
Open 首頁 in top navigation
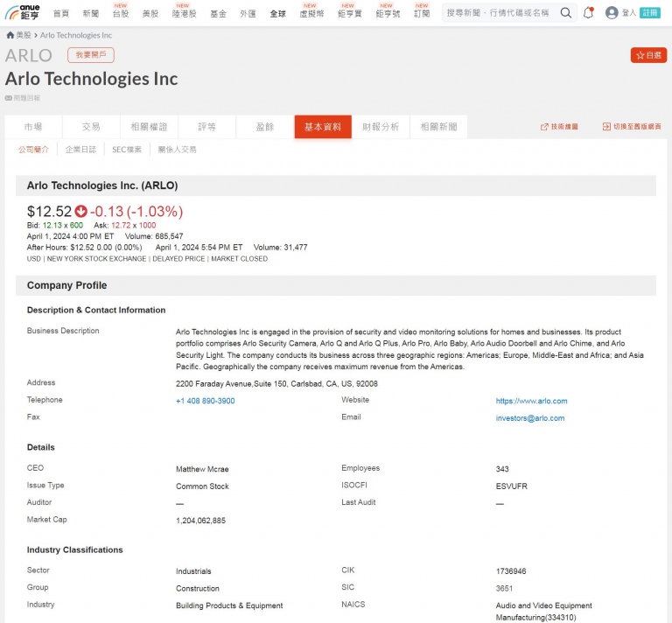[61, 14]
